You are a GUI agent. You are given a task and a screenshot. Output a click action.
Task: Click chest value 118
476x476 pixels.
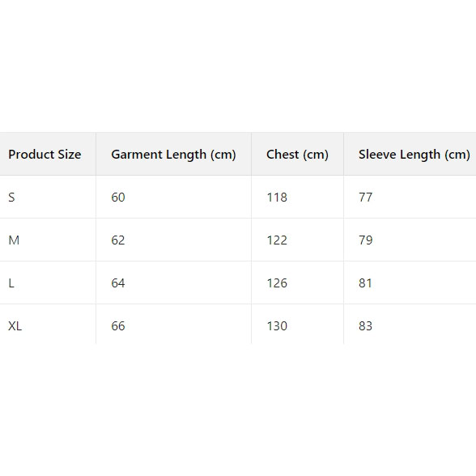tap(277, 198)
